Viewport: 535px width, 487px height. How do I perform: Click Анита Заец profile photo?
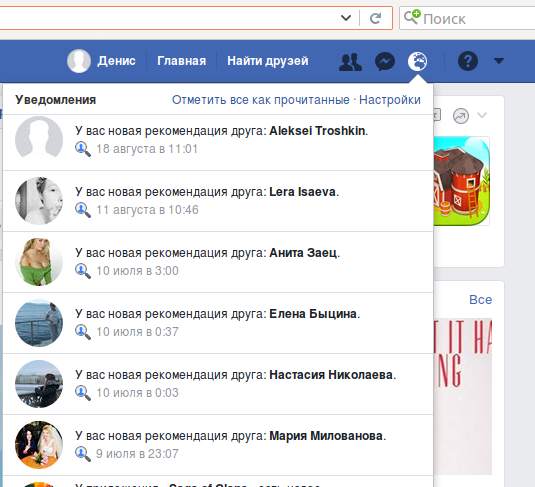click(39, 262)
